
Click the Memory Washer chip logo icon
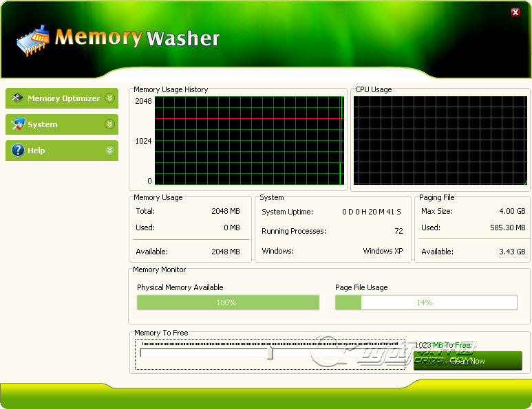click(x=33, y=40)
